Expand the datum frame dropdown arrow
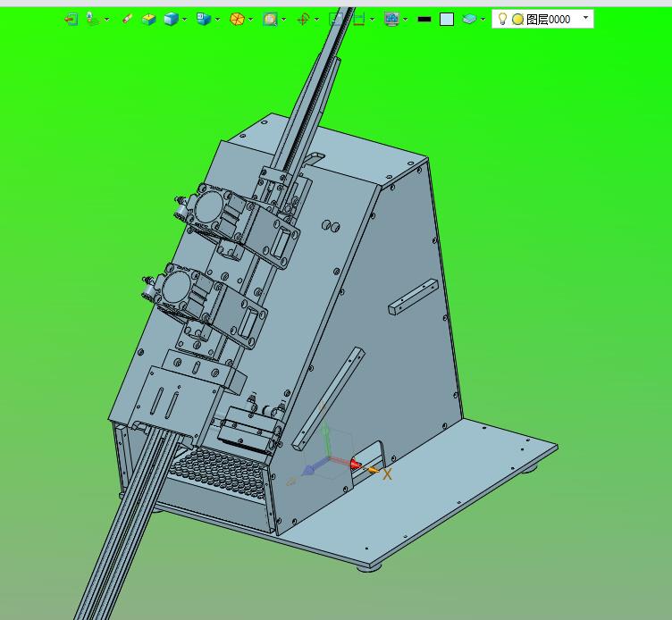672x620 pixels. 316,20
